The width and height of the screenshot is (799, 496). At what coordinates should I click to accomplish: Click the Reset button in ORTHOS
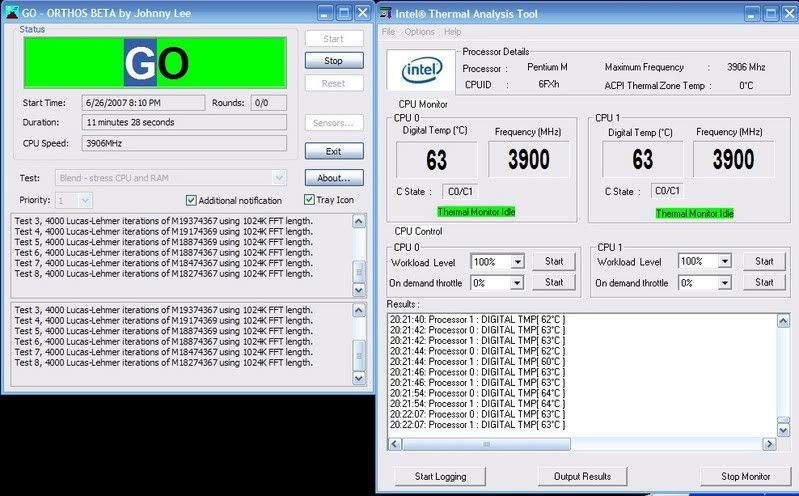pos(334,83)
